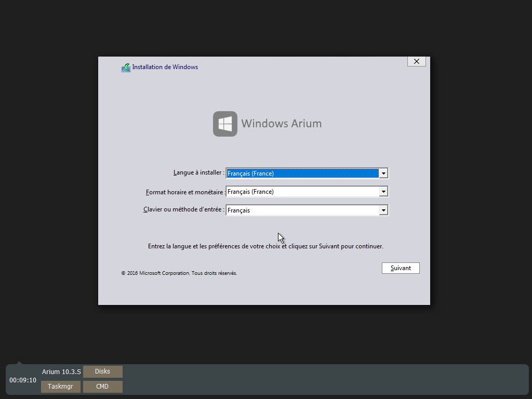Launch Taskmgr from the bottom bar
Image resolution: width=532 pixels, height=399 pixels.
(60, 387)
